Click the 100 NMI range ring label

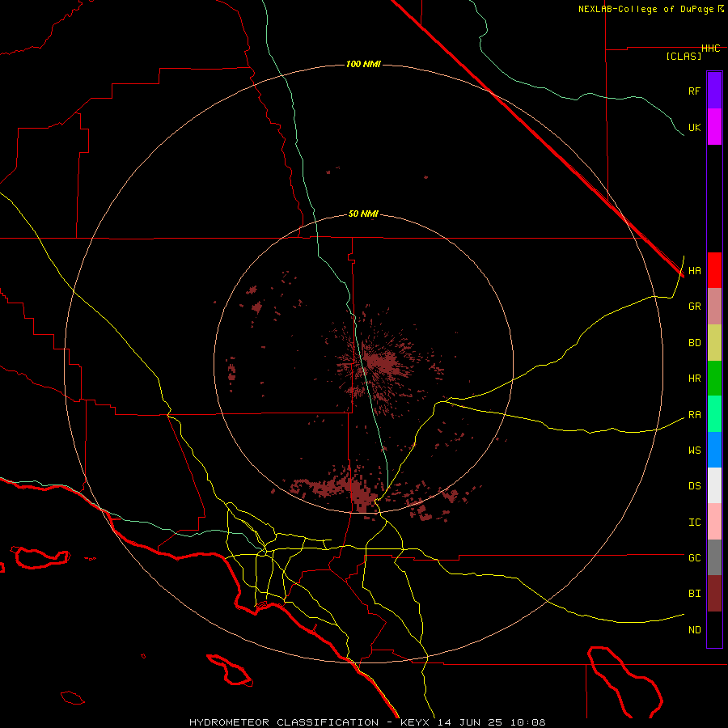coord(363,64)
